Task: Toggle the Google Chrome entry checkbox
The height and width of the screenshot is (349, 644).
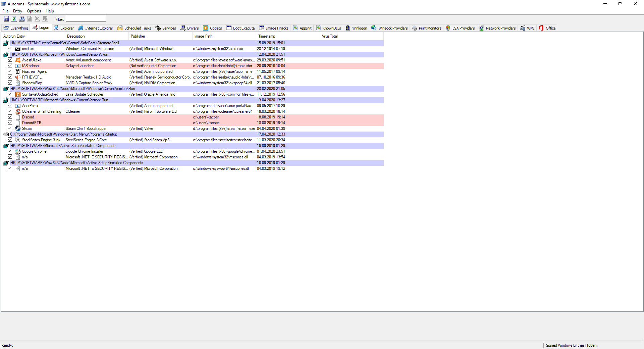Action: (10, 151)
